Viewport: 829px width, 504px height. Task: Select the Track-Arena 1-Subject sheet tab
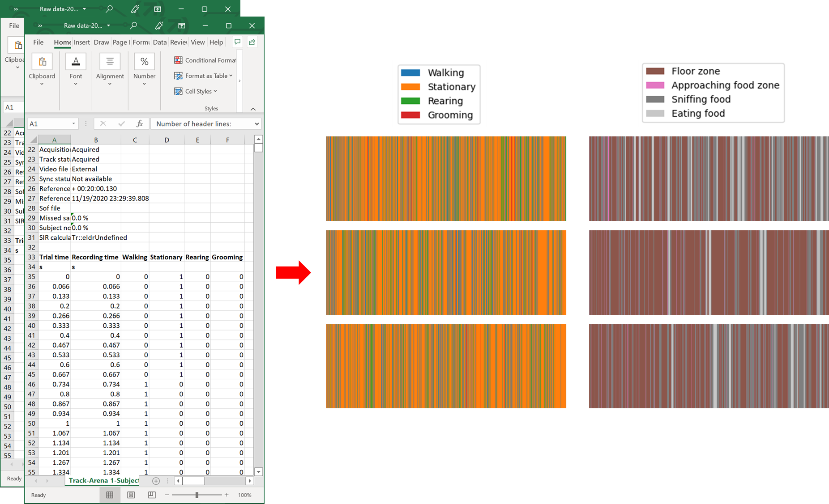click(103, 480)
